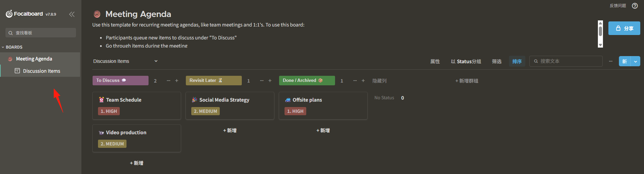Image resolution: width=644 pixels, height=174 pixels.
Task: Focus the 搜索文本 search field
Action: click(566, 61)
